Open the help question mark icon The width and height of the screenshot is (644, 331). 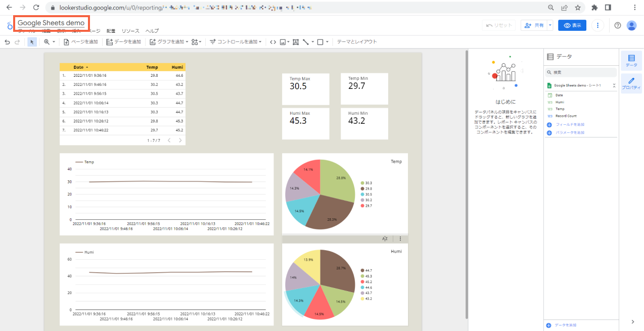[x=617, y=25]
